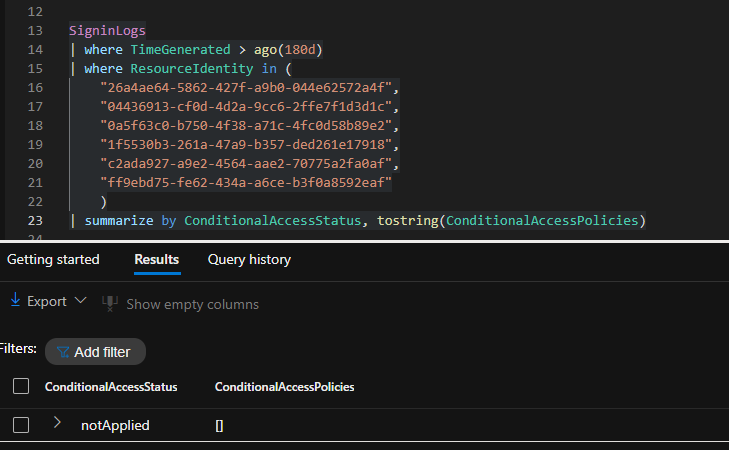
Task: Click the Export download arrow icon
Action: click(x=15, y=301)
